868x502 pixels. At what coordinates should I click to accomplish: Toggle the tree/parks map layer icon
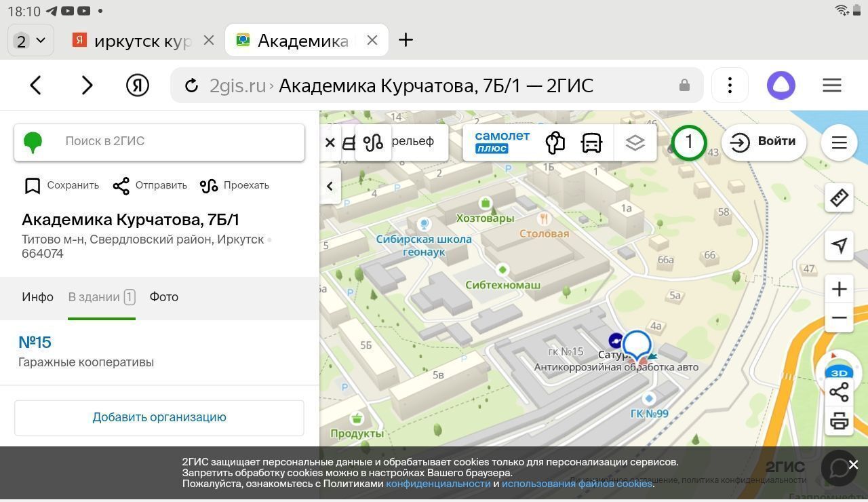tap(555, 142)
